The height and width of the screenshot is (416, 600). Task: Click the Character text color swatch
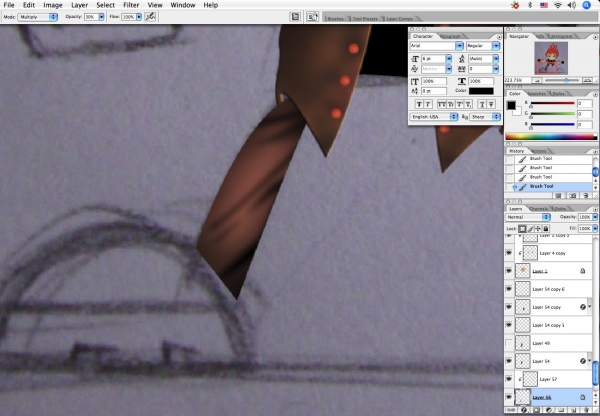point(481,91)
